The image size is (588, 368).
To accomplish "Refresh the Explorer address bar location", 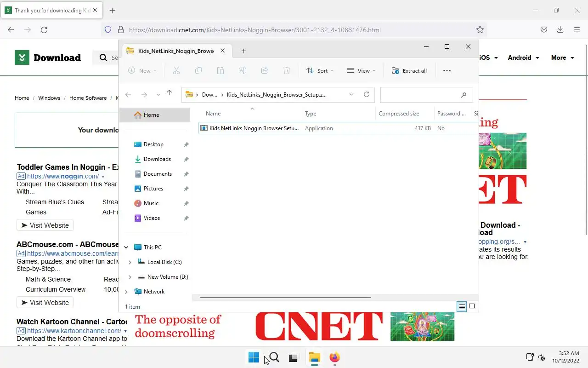I will 367,94.
